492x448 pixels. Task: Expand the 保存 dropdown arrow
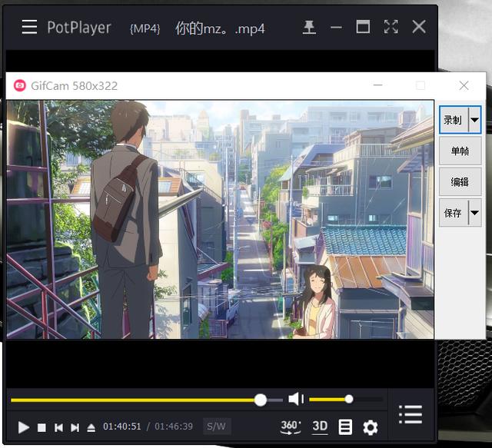tap(475, 213)
